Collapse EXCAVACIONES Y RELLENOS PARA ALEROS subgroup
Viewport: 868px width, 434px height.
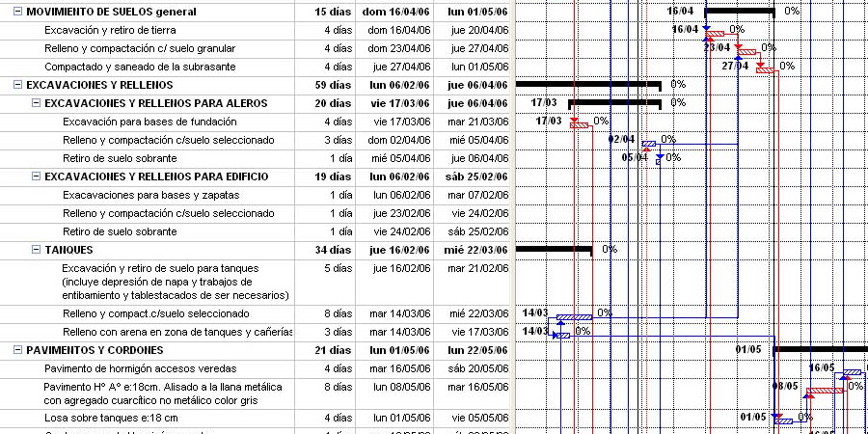(x=36, y=103)
